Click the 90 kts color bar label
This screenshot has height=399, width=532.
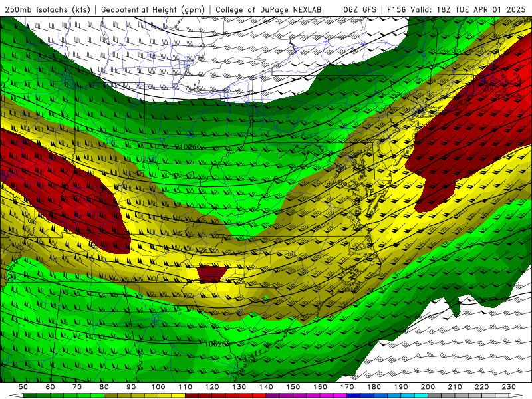tap(131, 387)
